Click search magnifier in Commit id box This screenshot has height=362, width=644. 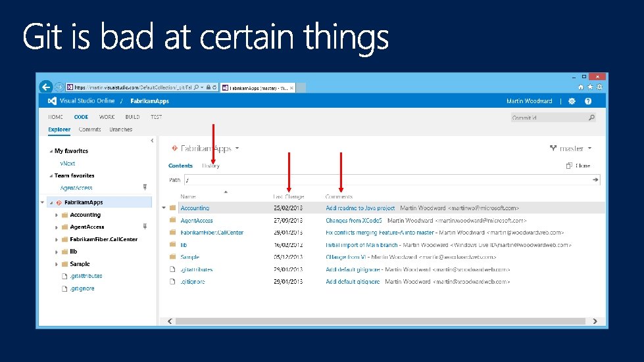click(x=591, y=118)
